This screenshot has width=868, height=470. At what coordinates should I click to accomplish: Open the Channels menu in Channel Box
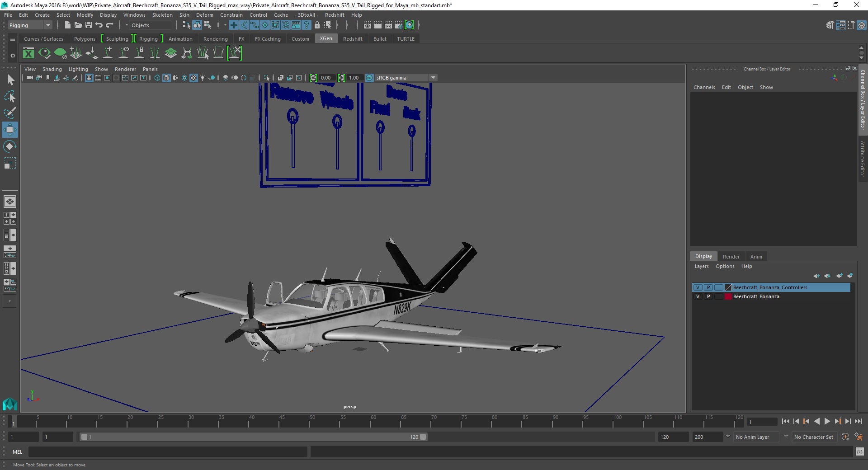click(x=704, y=87)
